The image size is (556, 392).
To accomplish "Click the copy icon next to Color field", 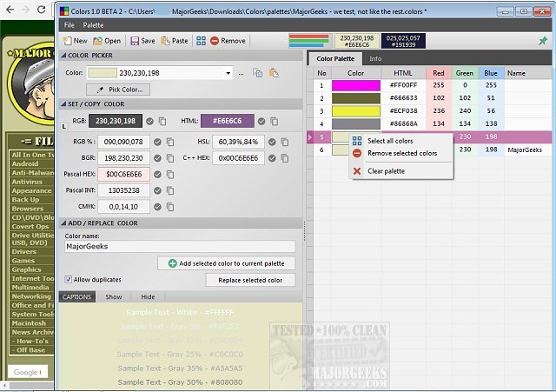I will tap(257, 73).
